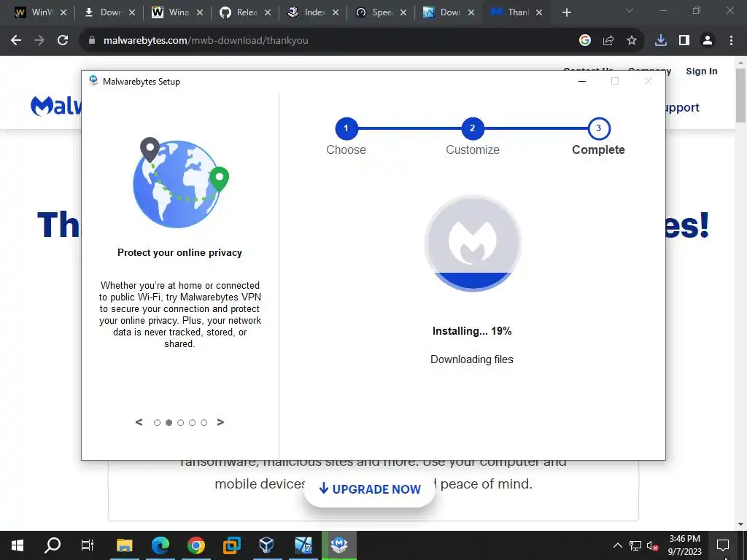Screen dimensions: 747x560
Task: Click the Sign In link on the webpage
Action: tap(702, 71)
